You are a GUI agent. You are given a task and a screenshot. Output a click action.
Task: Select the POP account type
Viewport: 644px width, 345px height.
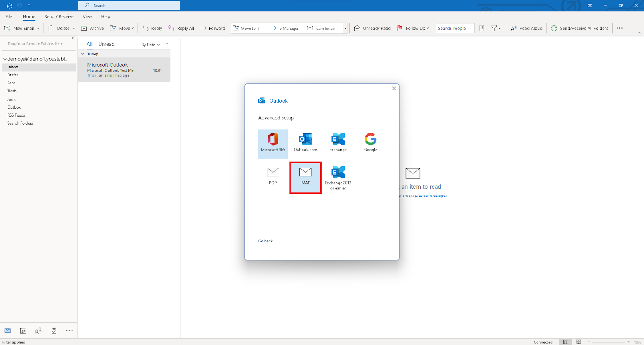[x=273, y=177]
